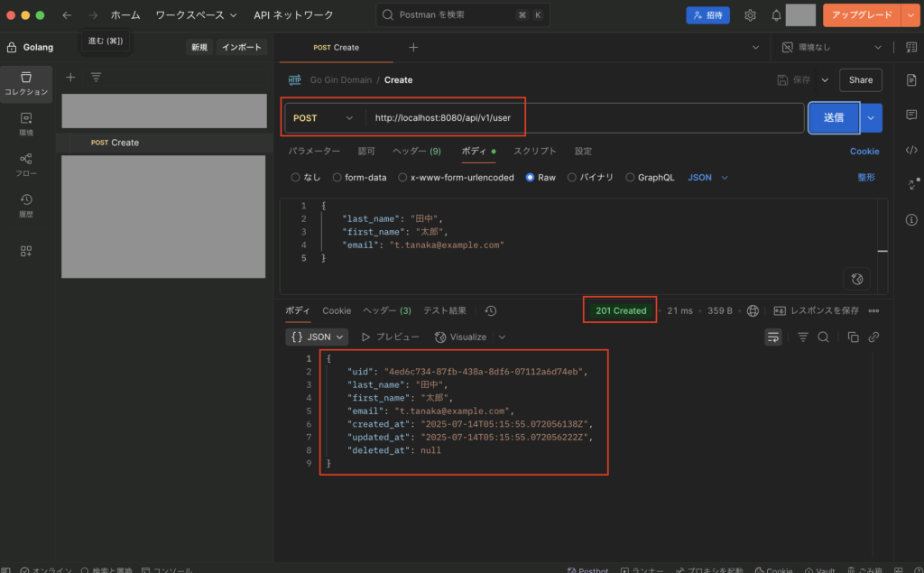Open the Cookie link beside request tabs

point(864,152)
